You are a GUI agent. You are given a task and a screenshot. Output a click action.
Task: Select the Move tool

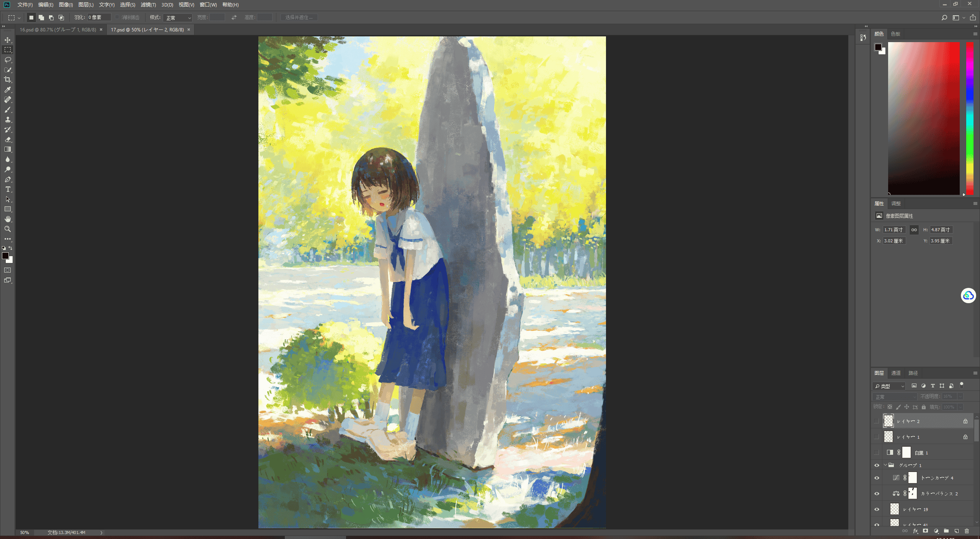(x=8, y=40)
